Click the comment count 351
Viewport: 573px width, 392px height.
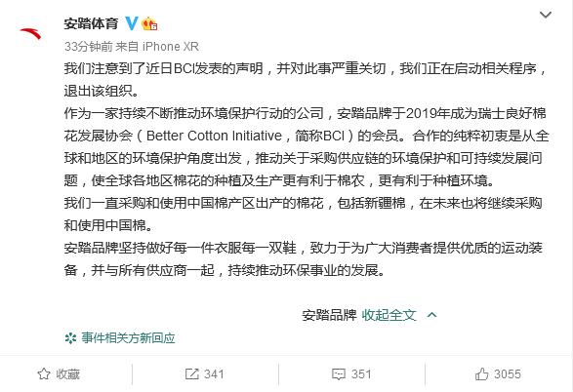click(x=361, y=374)
